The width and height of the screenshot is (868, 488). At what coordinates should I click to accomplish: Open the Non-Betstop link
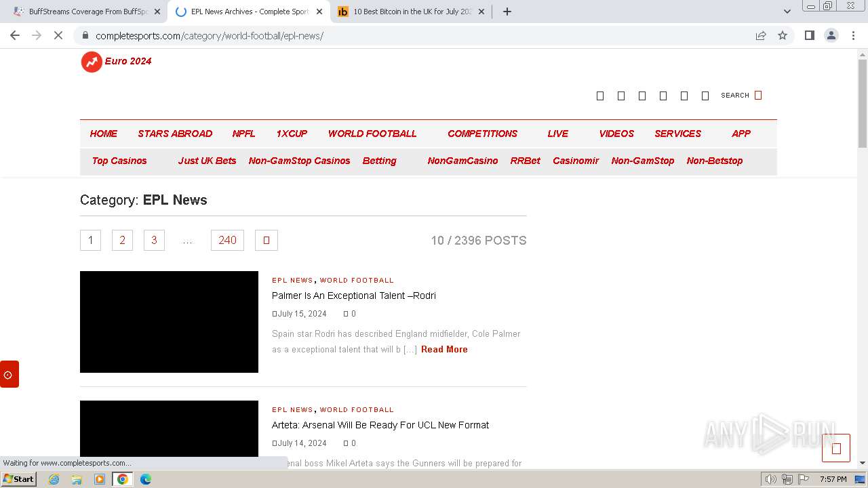[x=715, y=161]
